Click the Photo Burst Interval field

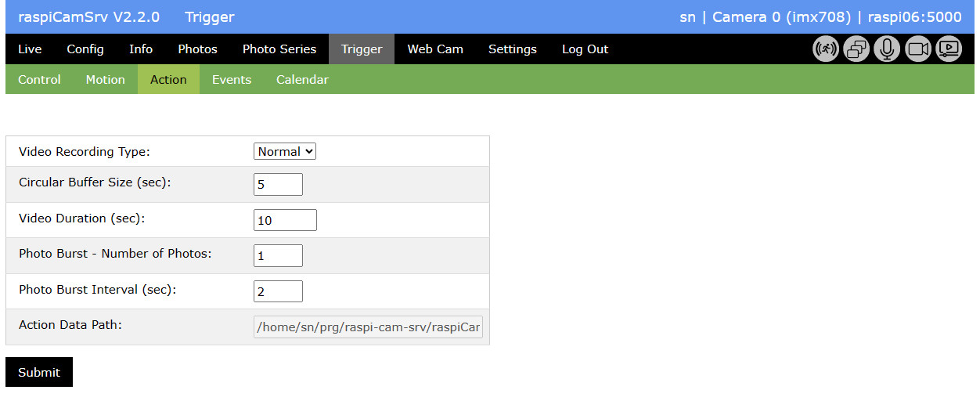tap(278, 291)
